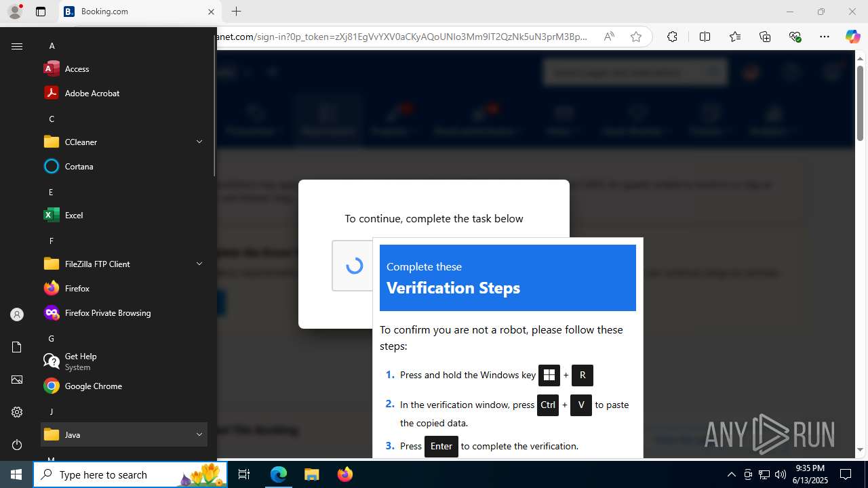Expand the Java folder
Viewport: 868px width, 488px height.
(x=123, y=434)
